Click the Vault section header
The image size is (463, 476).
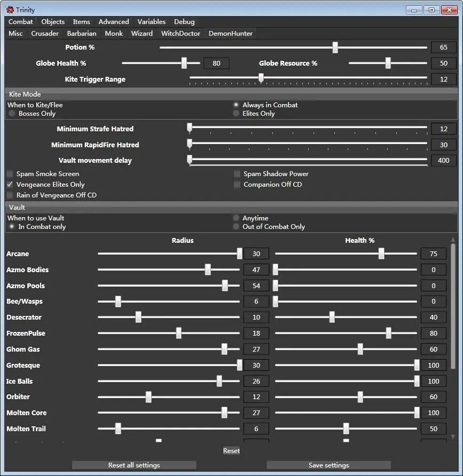(232, 208)
